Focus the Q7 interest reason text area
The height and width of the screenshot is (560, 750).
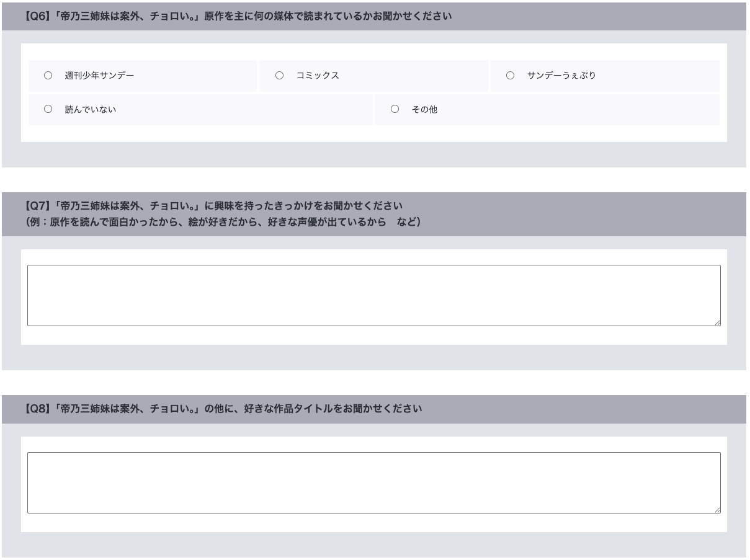[374, 296]
